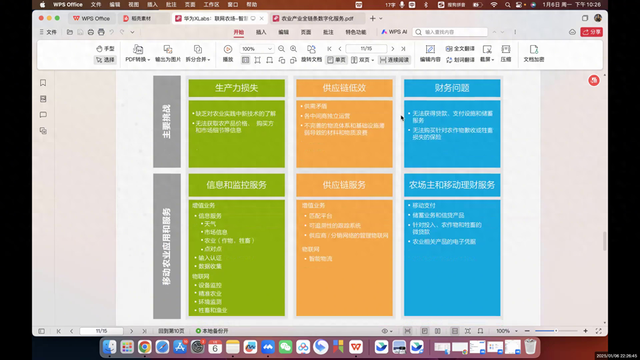
Task: Expand the 截屏 dropdown arrow
Action: [493, 60]
